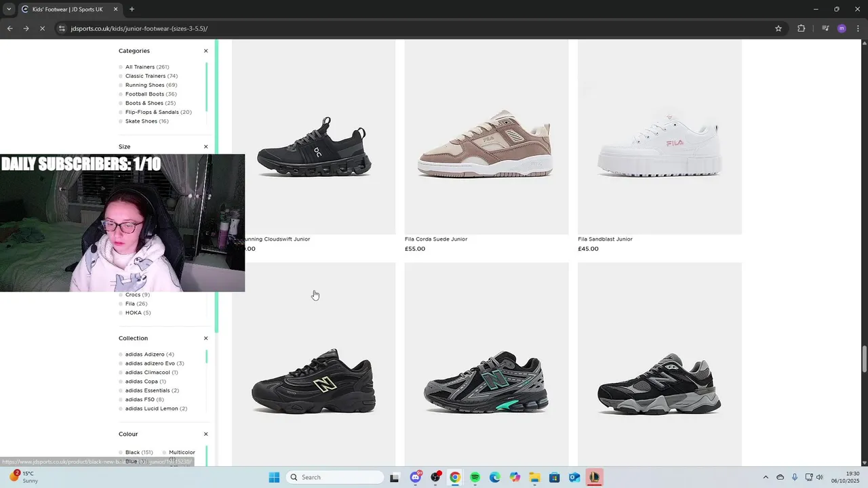Open the browser extensions menu
This screenshot has width=868, height=488.
coord(801,28)
